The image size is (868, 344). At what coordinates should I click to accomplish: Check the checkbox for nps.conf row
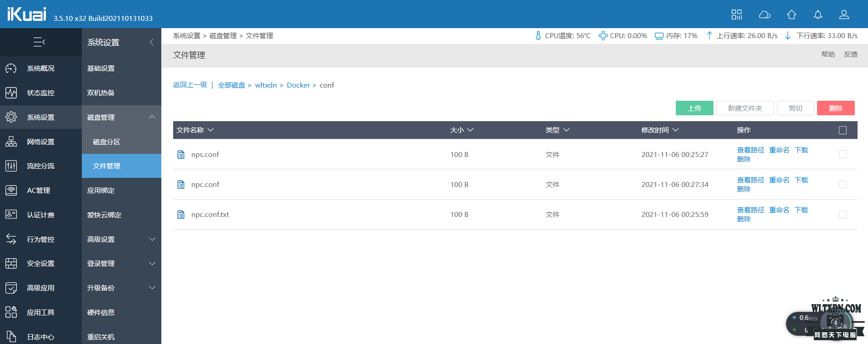(843, 155)
